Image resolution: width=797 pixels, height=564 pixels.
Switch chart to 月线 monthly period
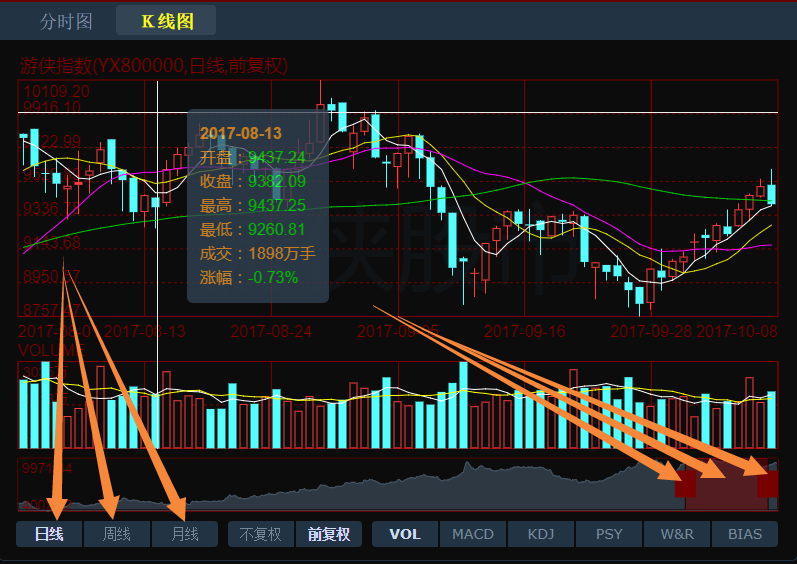[x=185, y=534]
